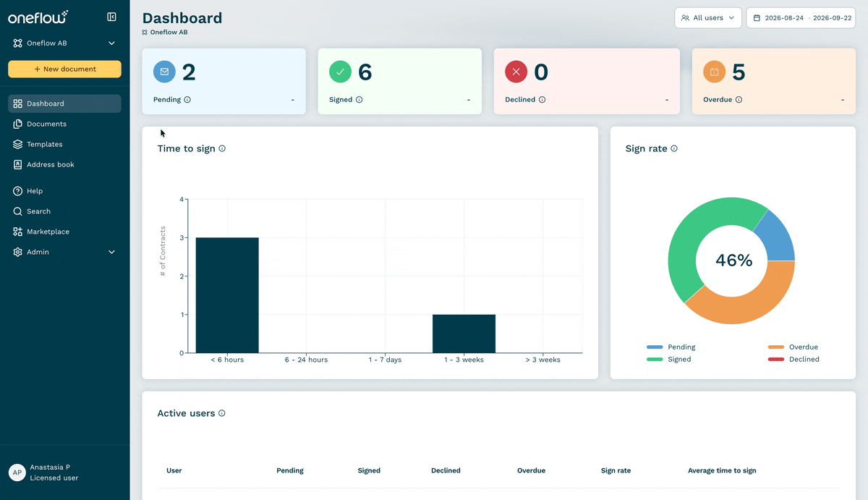Click the Signed column header in table
Viewport: 868px width, 500px height.
click(369, 470)
